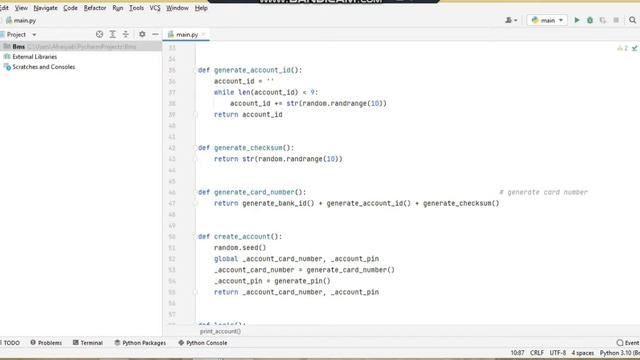Click the while len(account_id) < 9 line
The height and width of the screenshot is (360, 640).
[x=266, y=92]
